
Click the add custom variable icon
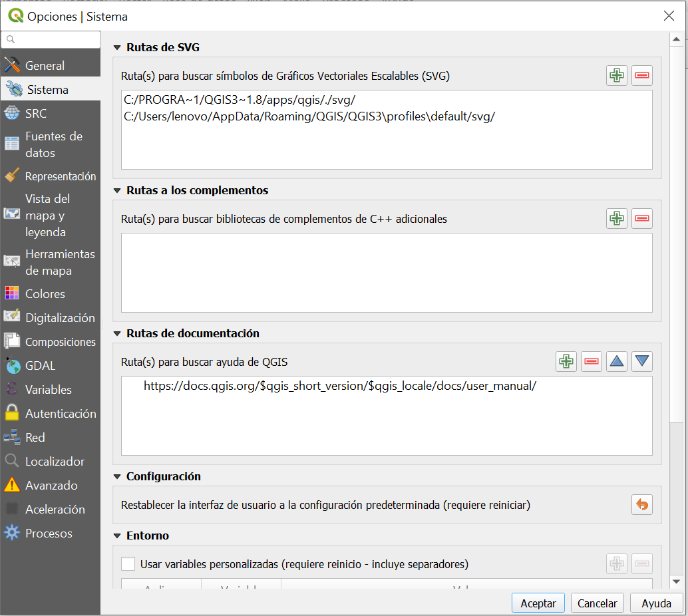coord(616,563)
